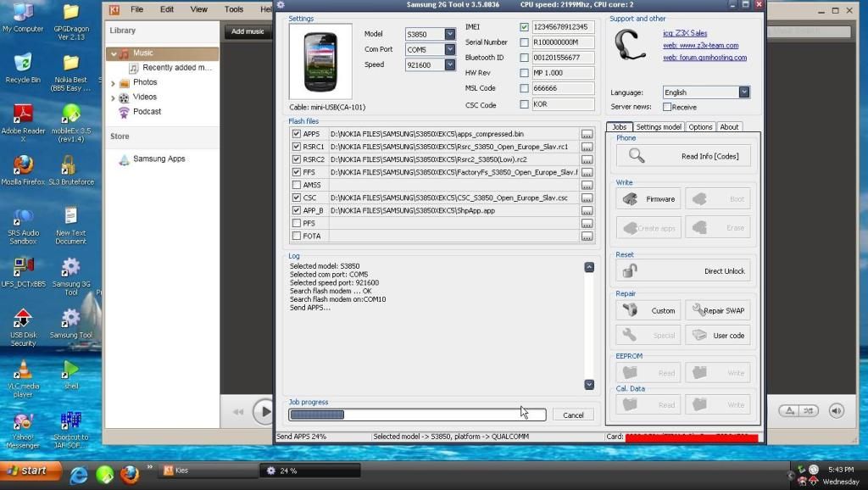Switch to the Jobs tab
868x490 pixels.
[x=619, y=127]
